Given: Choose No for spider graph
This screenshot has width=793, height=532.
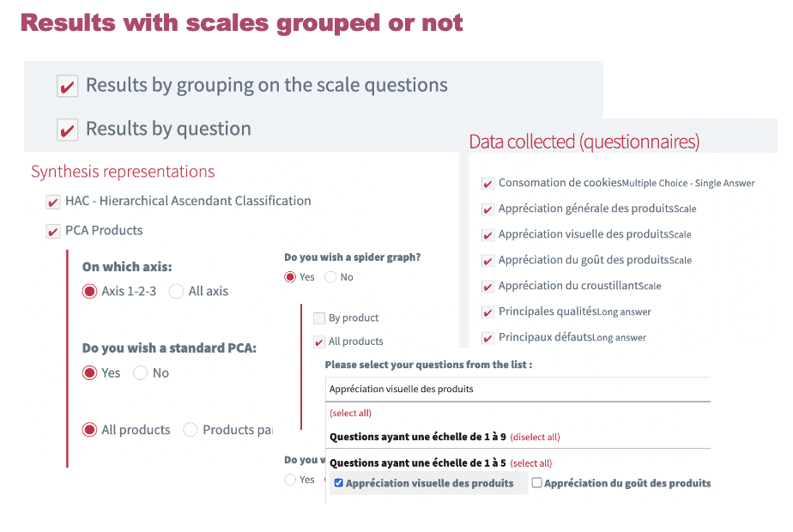Looking at the screenshot, I should pyautogui.click(x=330, y=277).
